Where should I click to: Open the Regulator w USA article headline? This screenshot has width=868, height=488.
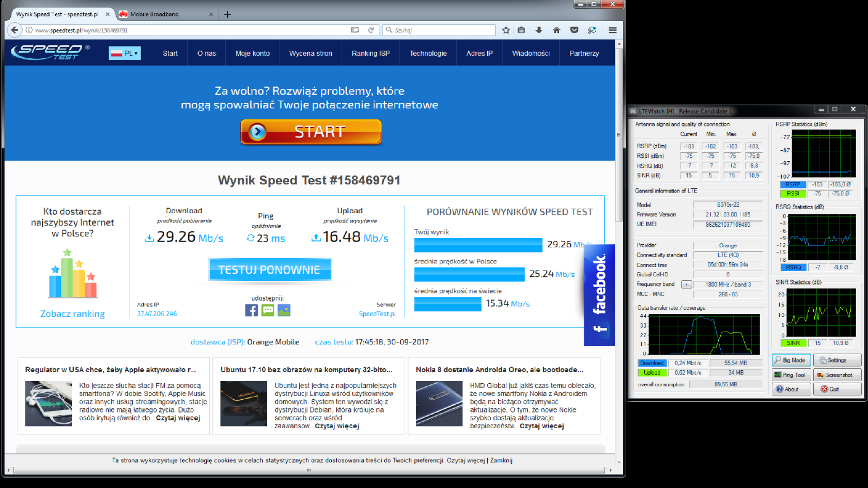111,370
